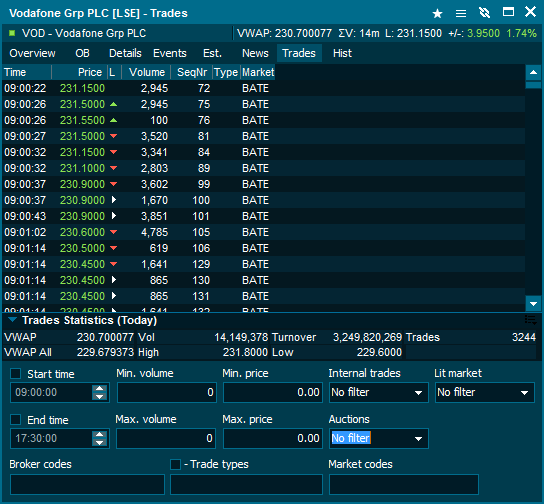Click the Max. volume input field
The height and width of the screenshot is (504, 544).
166,438
